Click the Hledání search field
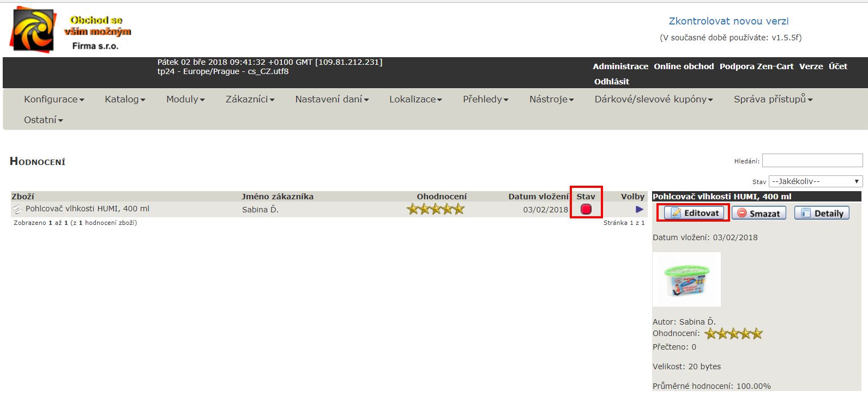The image size is (868, 397). pos(812,161)
